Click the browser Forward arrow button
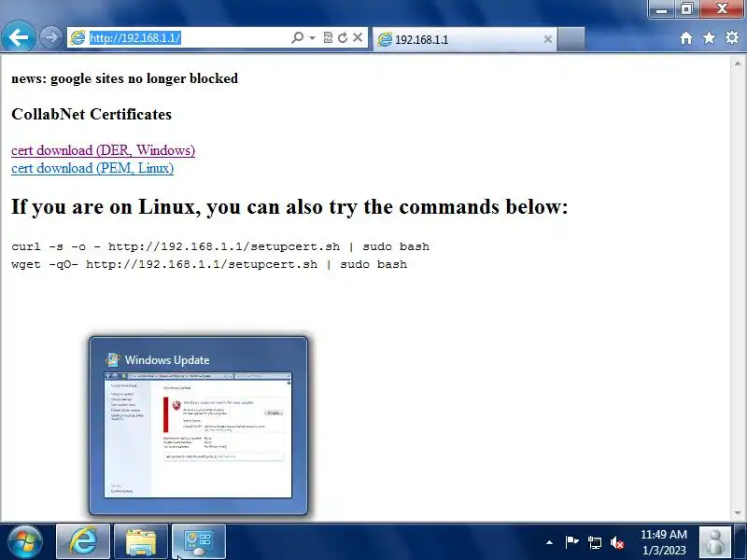 50,37
